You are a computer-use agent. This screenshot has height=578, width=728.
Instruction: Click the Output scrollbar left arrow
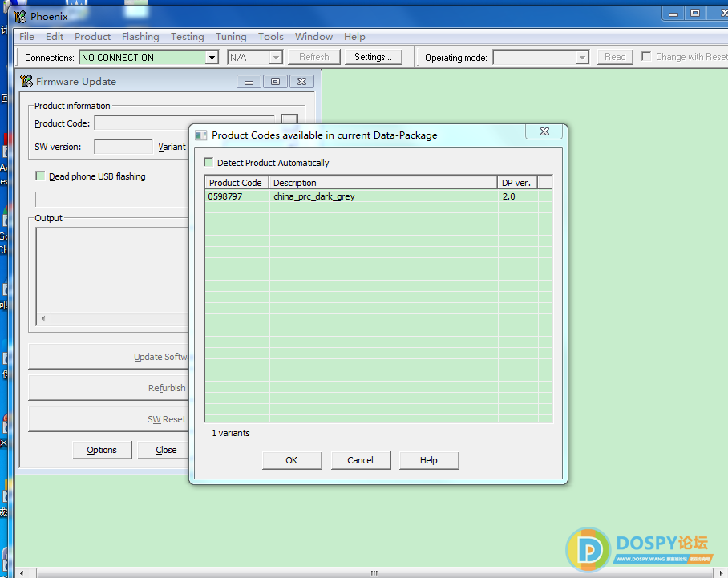(43, 318)
